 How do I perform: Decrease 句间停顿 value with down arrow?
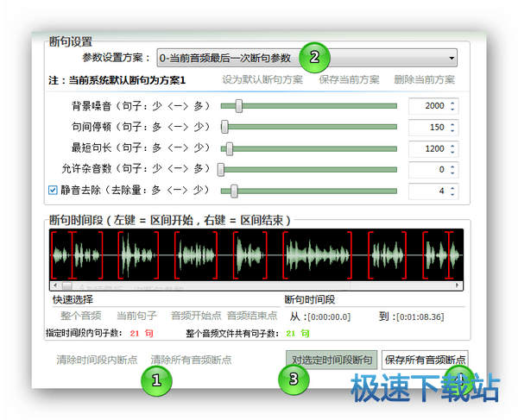tap(452, 130)
